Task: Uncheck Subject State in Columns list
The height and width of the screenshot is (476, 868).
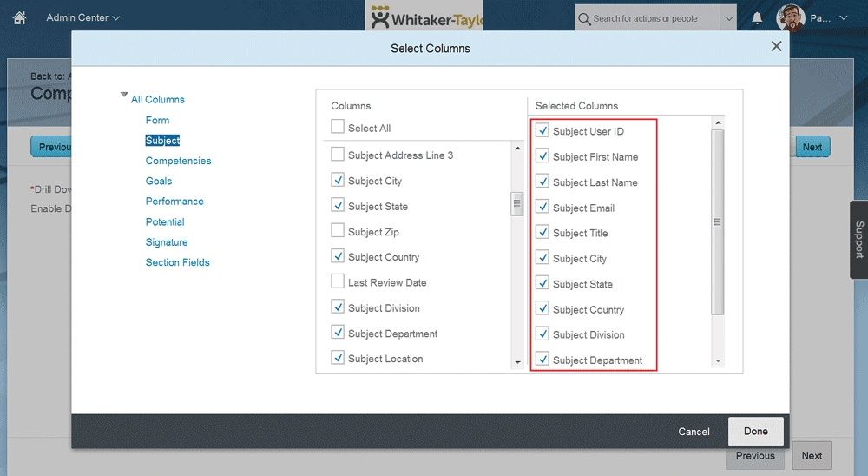Action: [338, 205]
